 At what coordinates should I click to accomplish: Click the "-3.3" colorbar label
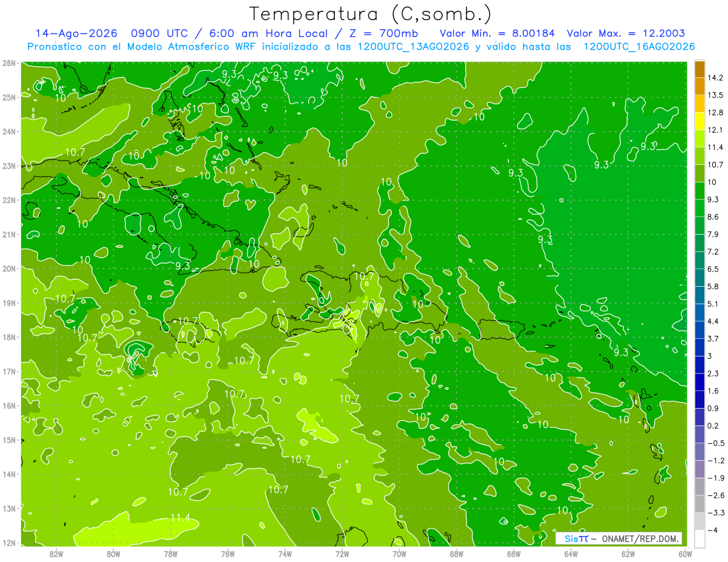tap(716, 513)
